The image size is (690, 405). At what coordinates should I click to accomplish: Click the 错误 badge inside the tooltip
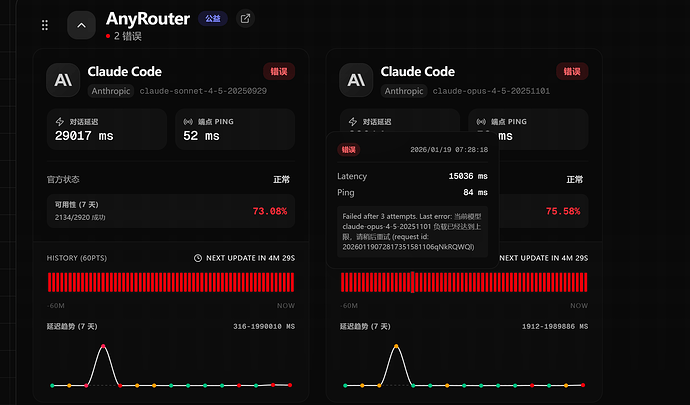349,150
